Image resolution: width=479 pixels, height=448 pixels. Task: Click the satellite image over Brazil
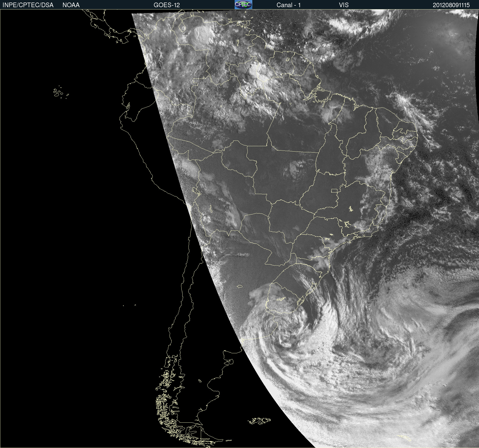tap(239, 229)
